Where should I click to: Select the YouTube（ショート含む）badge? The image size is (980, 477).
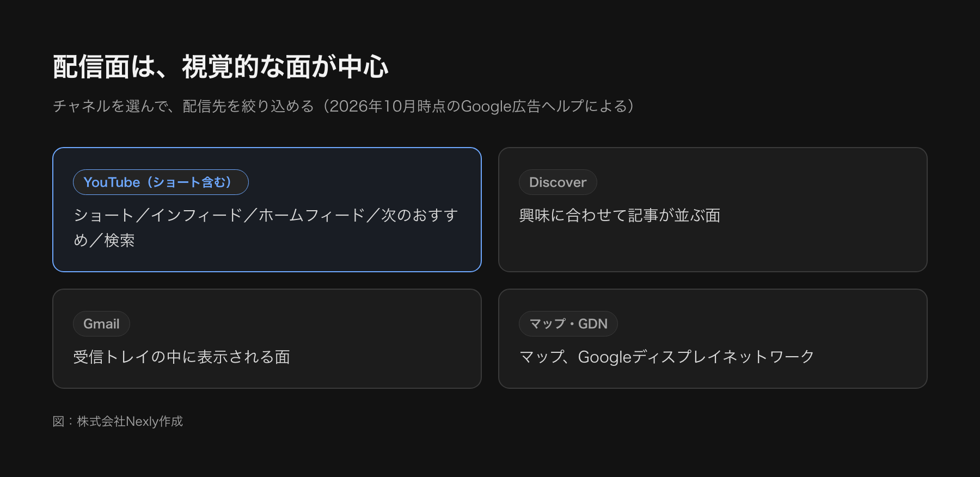(161, 182)
